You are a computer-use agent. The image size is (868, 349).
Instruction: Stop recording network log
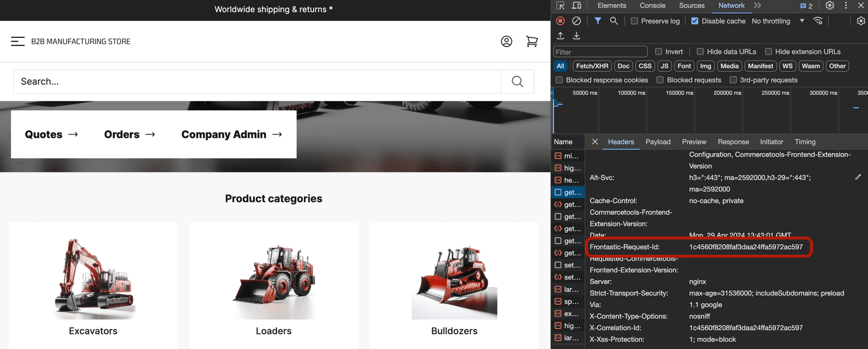tap(559, 21)
